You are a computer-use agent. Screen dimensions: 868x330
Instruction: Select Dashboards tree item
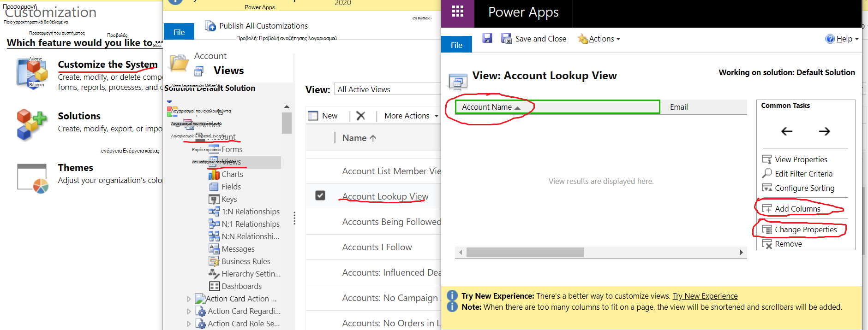point(241,286)
